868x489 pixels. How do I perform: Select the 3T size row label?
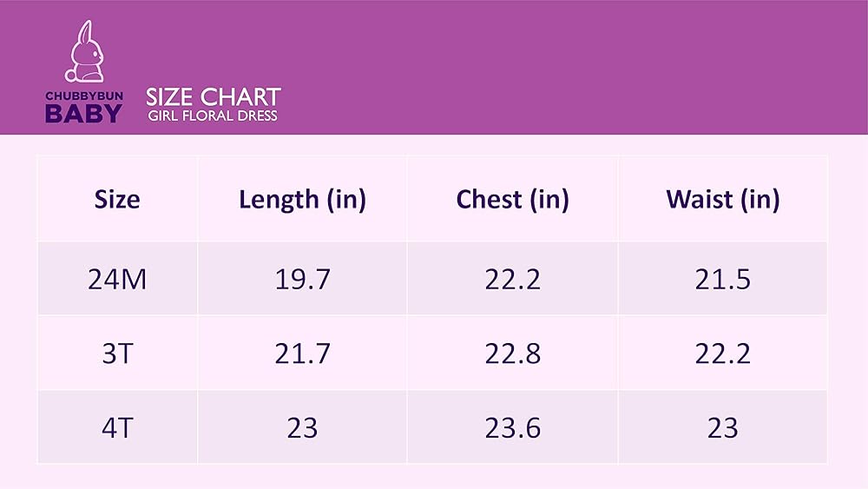(x=117, y=354)
